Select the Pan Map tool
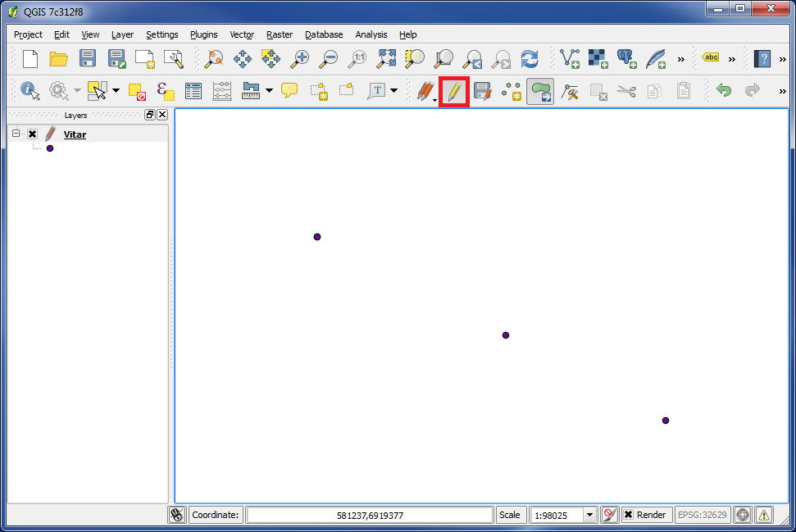The height and width of the screenshot is (532, 796). [x=243, y=59]
